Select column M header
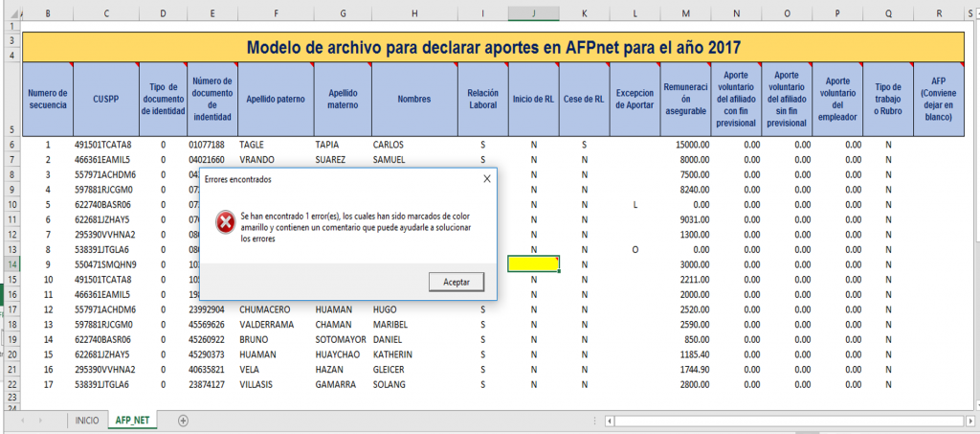The width and height of the screenshot is (980, 434). (x=685, y=13)
